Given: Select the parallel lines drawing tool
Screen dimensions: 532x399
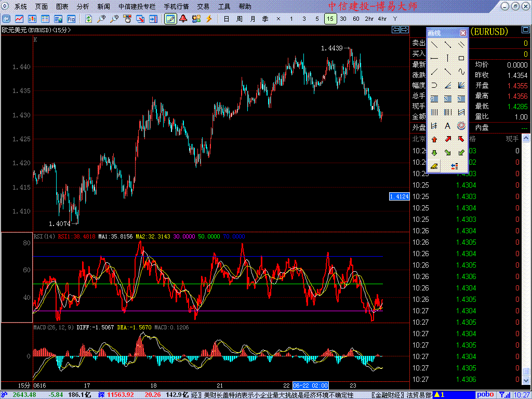Looking at the screenshot, I should [461, 45].
